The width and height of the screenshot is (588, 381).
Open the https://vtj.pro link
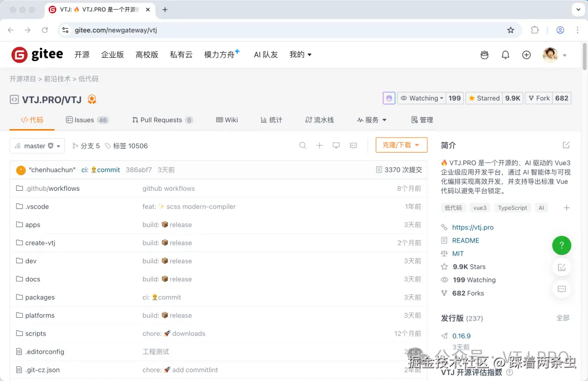(x=473, y=227)
